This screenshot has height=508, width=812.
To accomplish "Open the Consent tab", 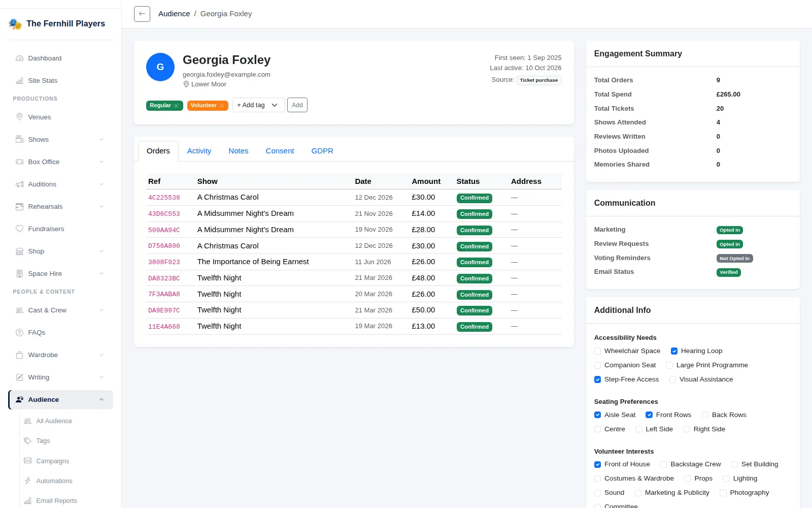I will click(280, 151).
